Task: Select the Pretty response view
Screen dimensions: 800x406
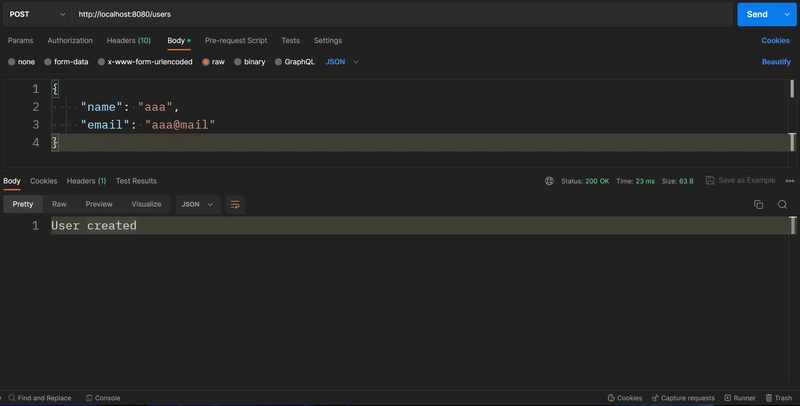Action: point(23,204)
